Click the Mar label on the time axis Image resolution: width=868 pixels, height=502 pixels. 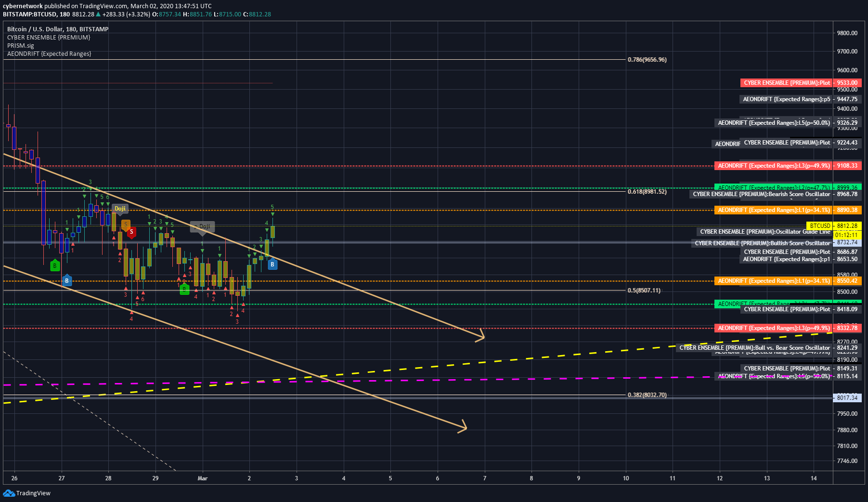pos(203,478)
